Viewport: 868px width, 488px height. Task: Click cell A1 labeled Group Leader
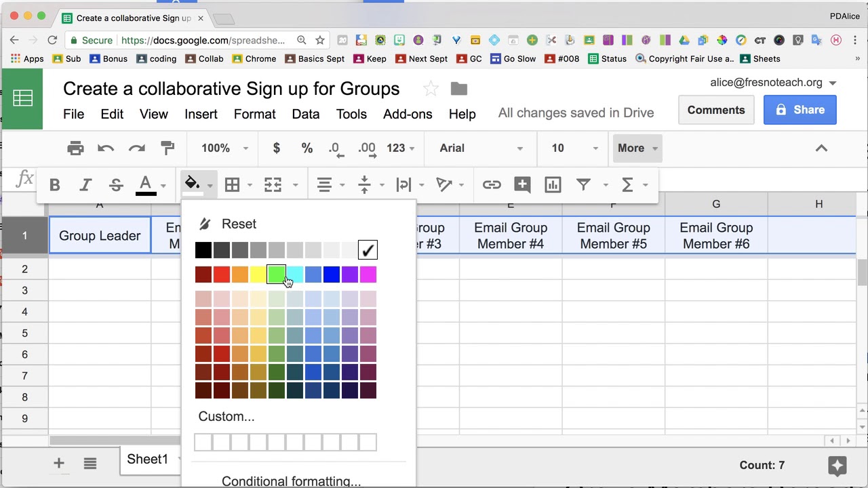(x=100, y=236)
